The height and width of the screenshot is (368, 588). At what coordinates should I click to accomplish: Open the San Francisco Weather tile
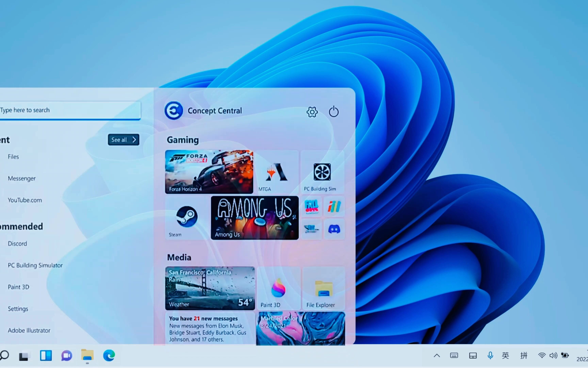(210, 288)
